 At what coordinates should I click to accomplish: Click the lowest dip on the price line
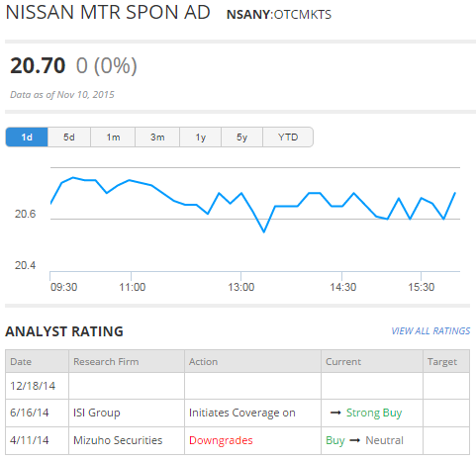pyautogui.click(x=264, y=231)
